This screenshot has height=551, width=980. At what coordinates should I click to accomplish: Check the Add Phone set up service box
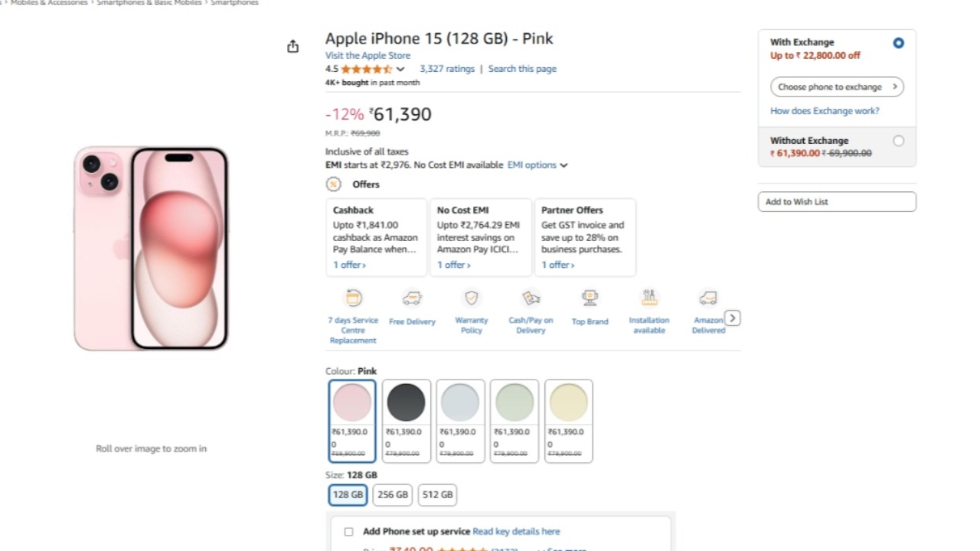point(349,532)
